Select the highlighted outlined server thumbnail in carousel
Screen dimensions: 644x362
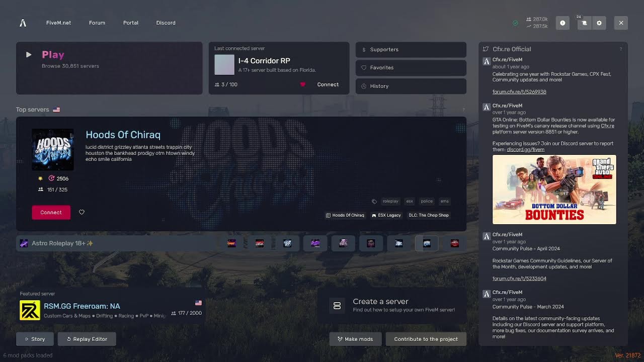(x=427, y=243)
